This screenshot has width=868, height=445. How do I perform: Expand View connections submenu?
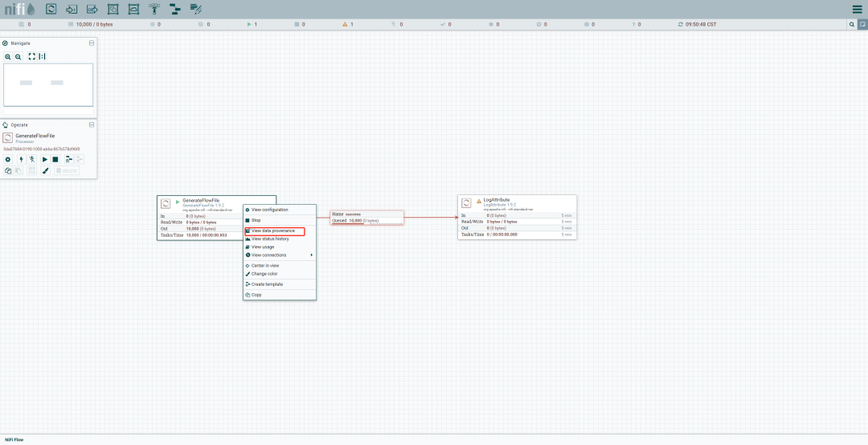pos(280,255)
